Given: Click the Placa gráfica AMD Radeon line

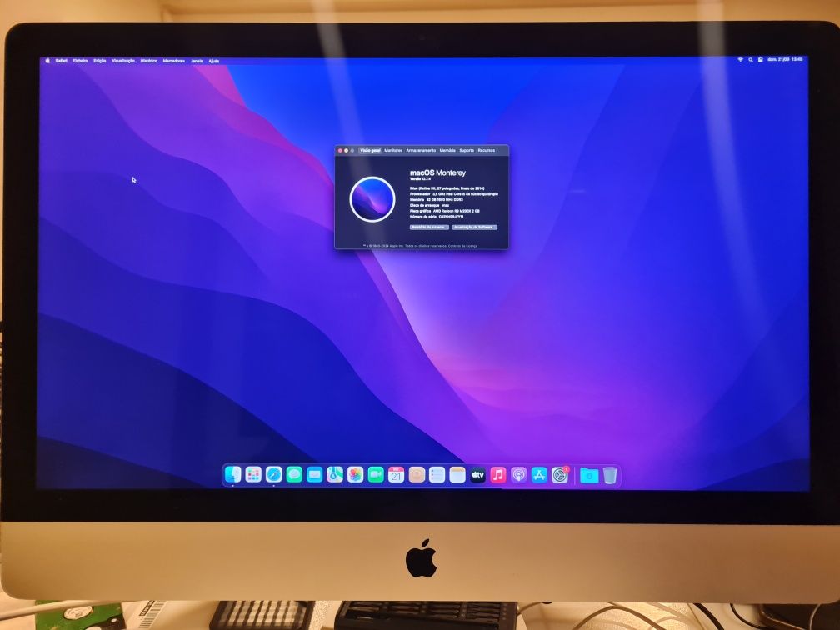Looking at the screenshot, I should click(445, 211).
